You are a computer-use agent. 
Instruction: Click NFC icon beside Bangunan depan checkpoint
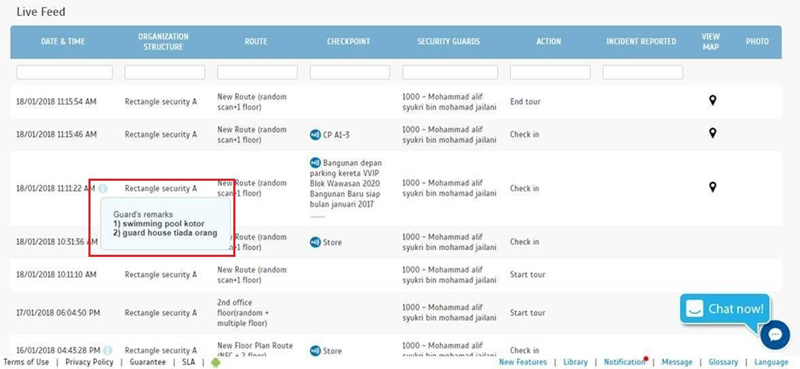315,163
